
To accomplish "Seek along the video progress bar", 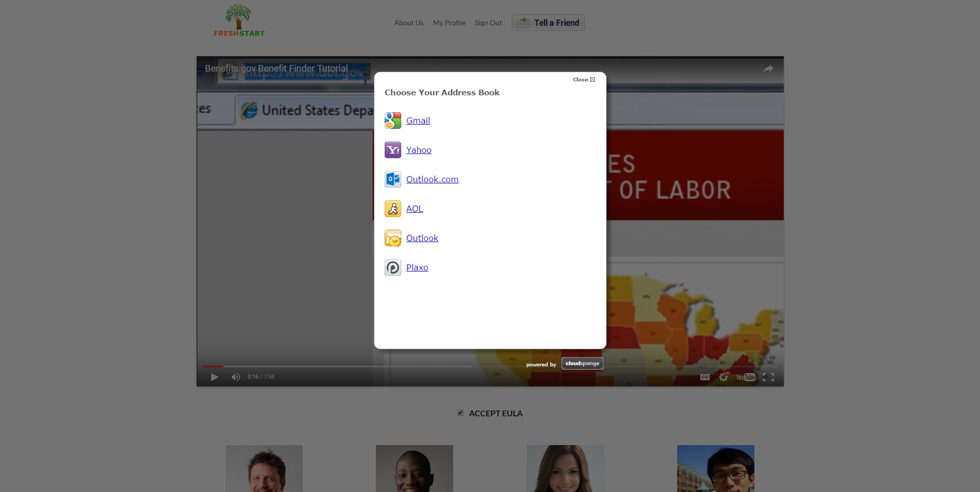I will (x=490, y=366).
